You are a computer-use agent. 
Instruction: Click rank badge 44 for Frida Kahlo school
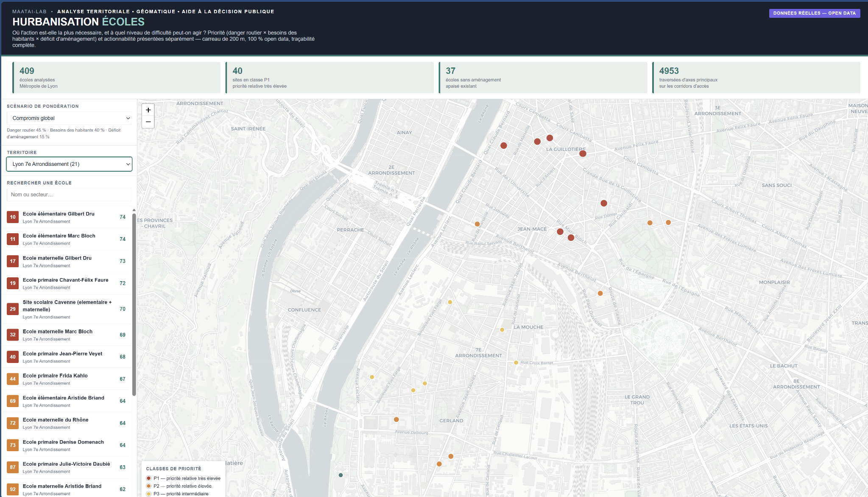[13, 379]
